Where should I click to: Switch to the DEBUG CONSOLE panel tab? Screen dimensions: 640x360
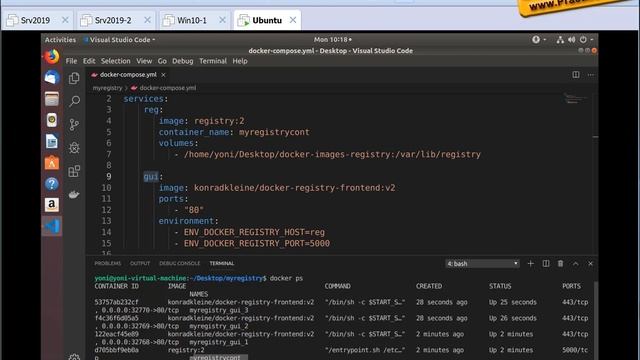180,264
